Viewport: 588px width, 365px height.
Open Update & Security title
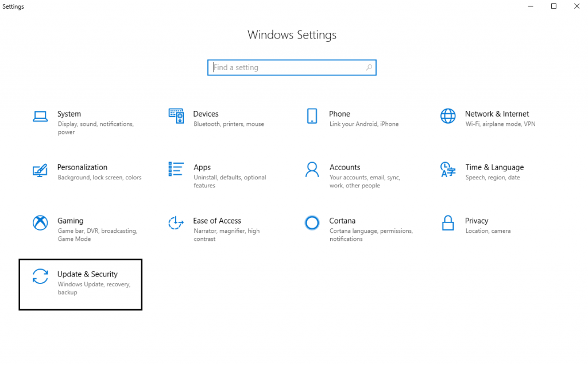point(87,274)
